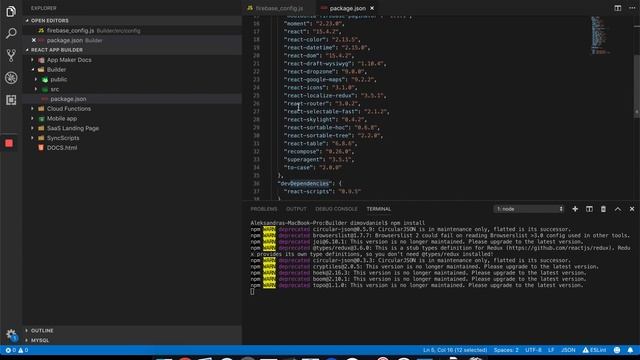Screen dimensions: 640x360
Task: Change UTF-8 file encoding
Action: (x=533, y=350)
